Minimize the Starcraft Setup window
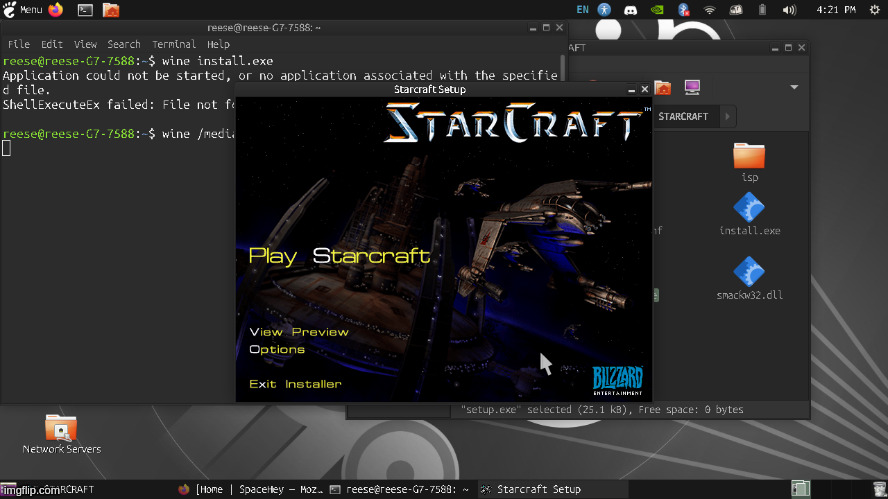The height and width of the screenshot is (499, 888). point(631,89)
